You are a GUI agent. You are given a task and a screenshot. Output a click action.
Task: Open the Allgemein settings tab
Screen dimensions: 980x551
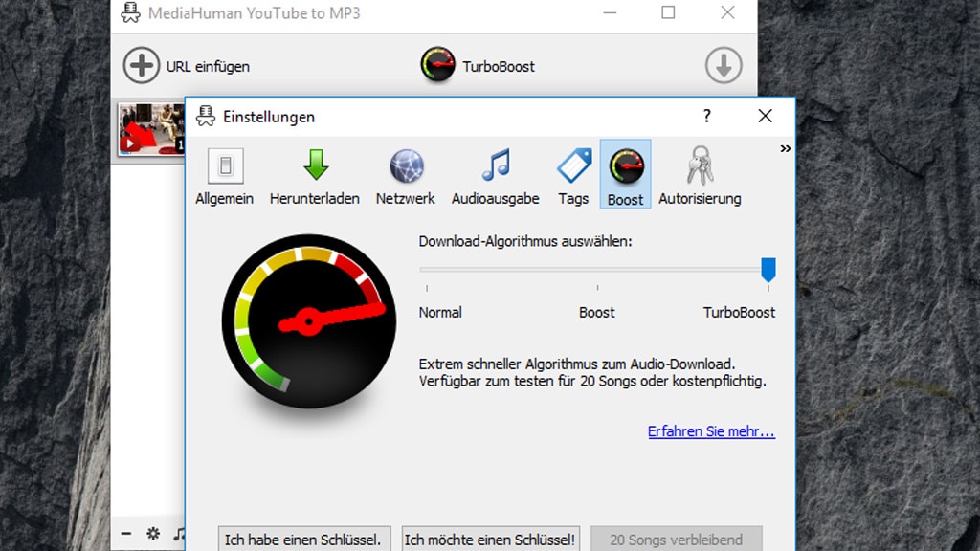coord(224,176)
